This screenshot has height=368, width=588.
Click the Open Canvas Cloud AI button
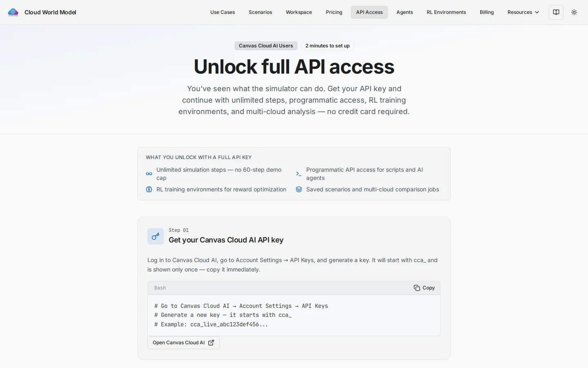click(x=183, y=343)
